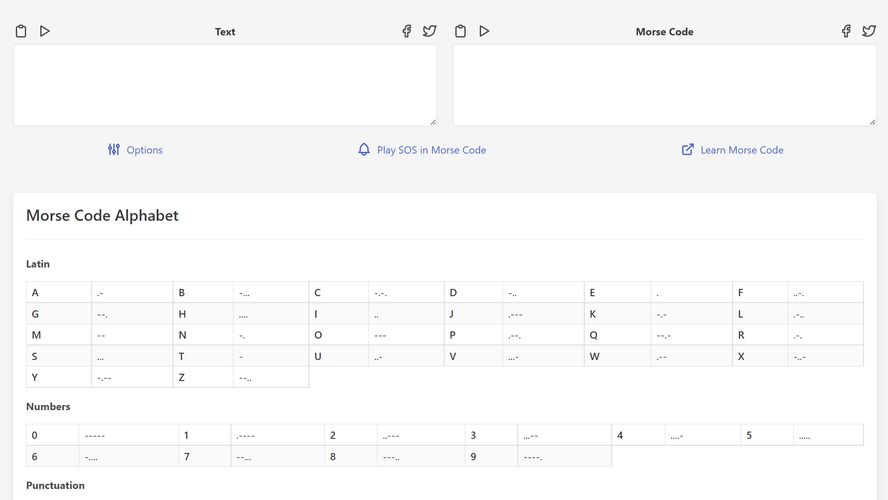Play the Morse Code panel audio

[x=484, y=31]
